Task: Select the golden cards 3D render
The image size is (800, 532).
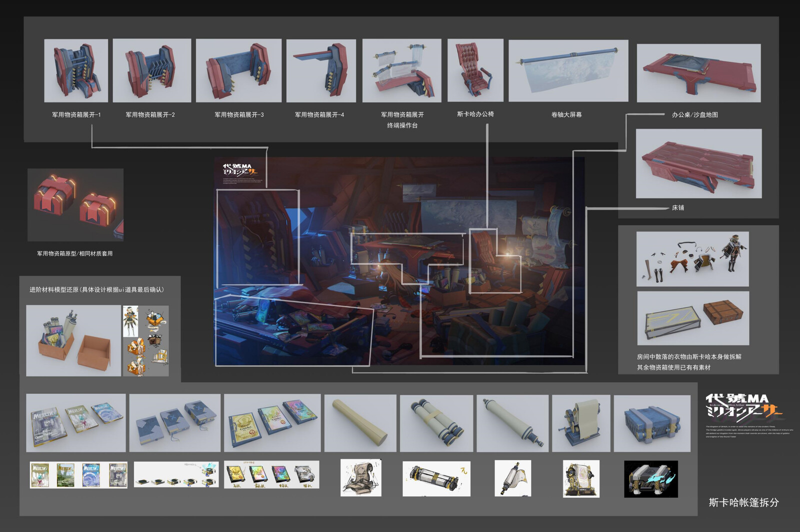Action: pyautogui.click(x=272, y=423)
